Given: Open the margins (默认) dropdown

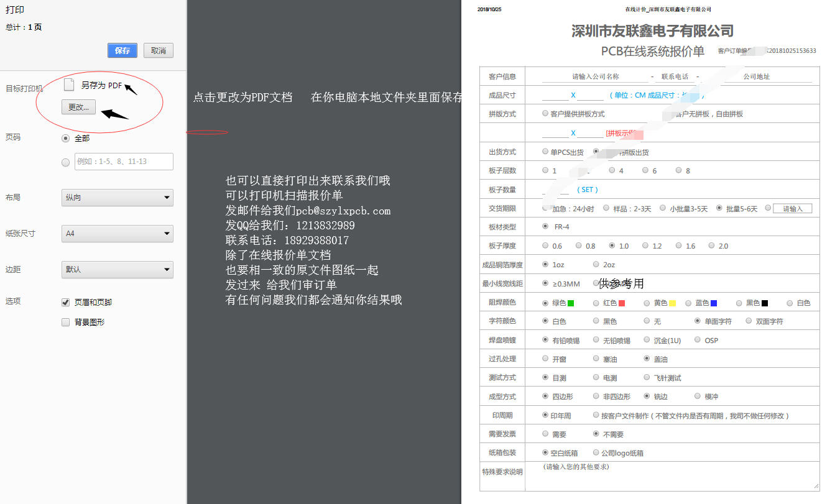Looking at the screenshot, I should click(118, 270).
